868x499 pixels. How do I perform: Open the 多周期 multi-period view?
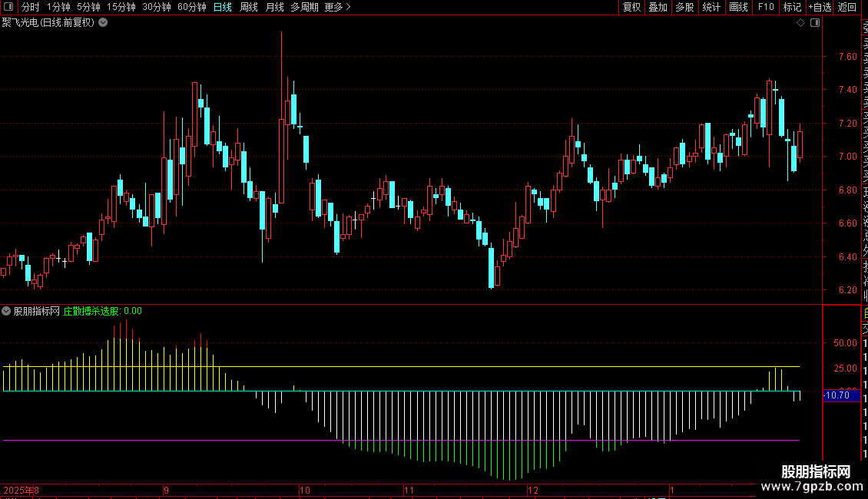(x=304, y=7)
